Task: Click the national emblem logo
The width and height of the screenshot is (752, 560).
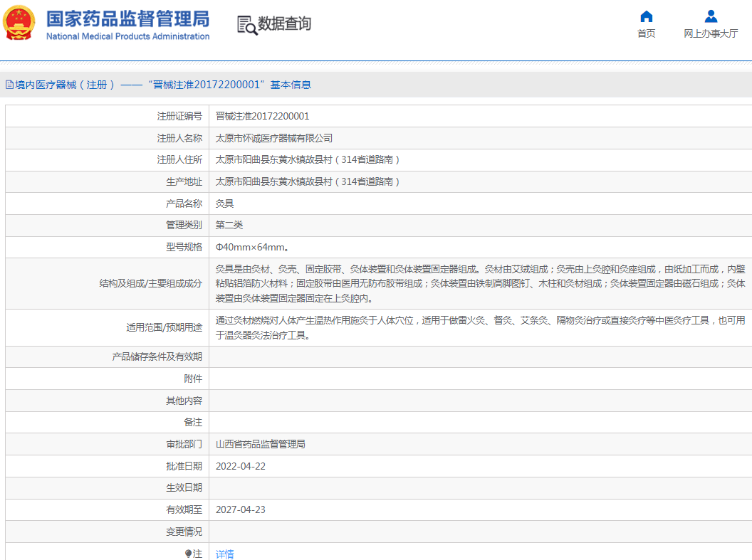Action: click(x=19, y=23)
